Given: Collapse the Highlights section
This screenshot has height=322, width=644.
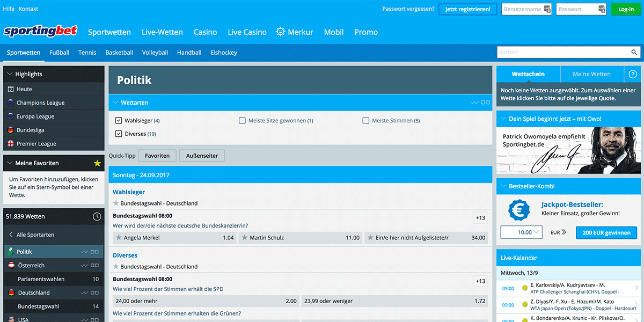Looking at the screenshot, I should 10,74.
